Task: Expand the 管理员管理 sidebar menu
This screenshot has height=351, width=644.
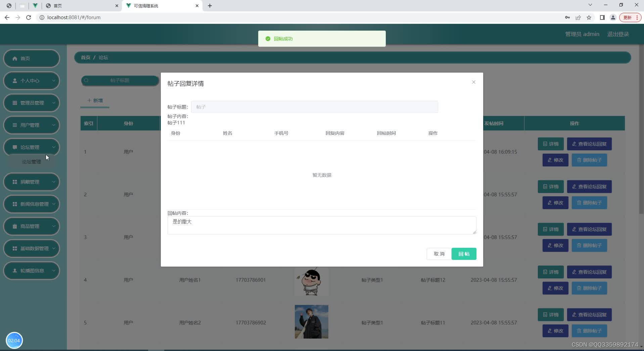Action: (32, 103)
